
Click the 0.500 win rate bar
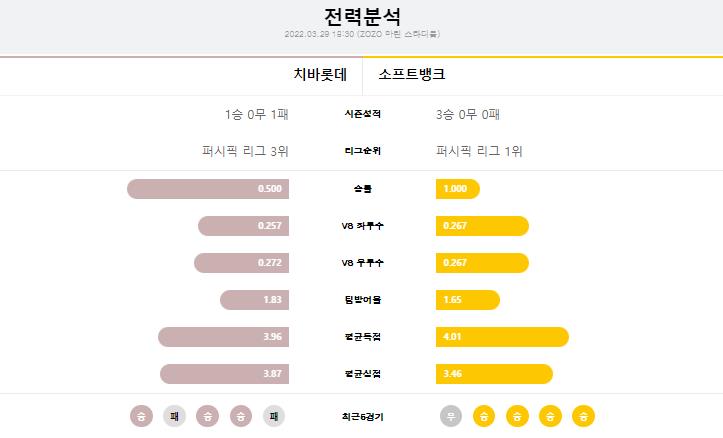point(208,189)
